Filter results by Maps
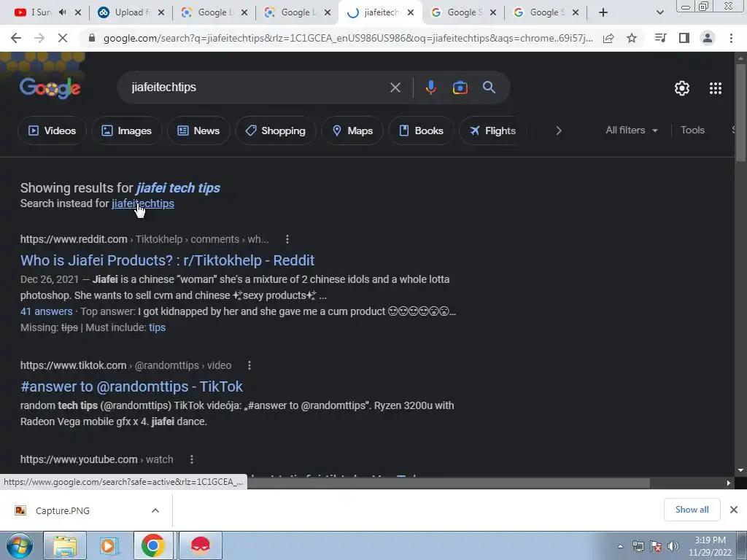This screenshot has height=560, width=747. coord(352,131)
